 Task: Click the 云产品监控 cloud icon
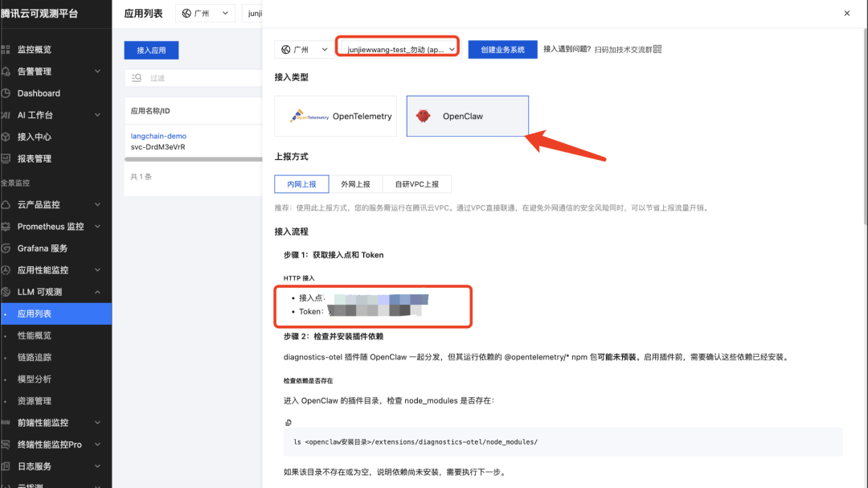click(x=6, y=204)
